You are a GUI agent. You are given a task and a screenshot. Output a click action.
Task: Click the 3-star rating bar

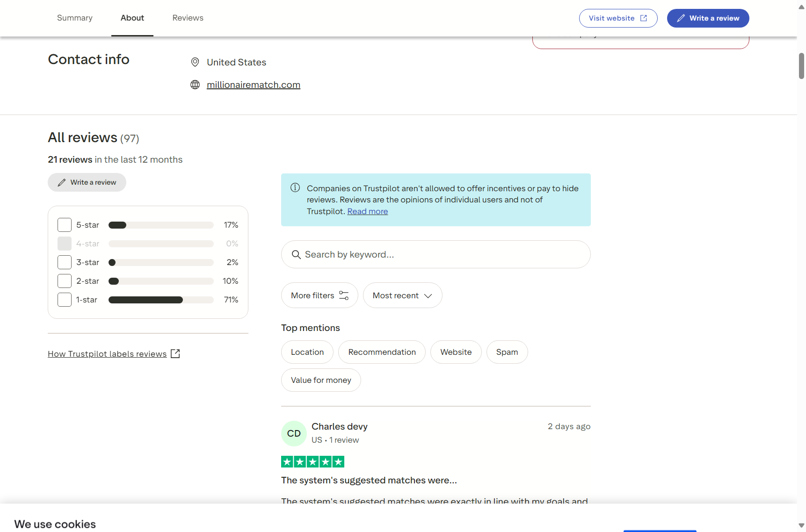[x=161, y=262]
